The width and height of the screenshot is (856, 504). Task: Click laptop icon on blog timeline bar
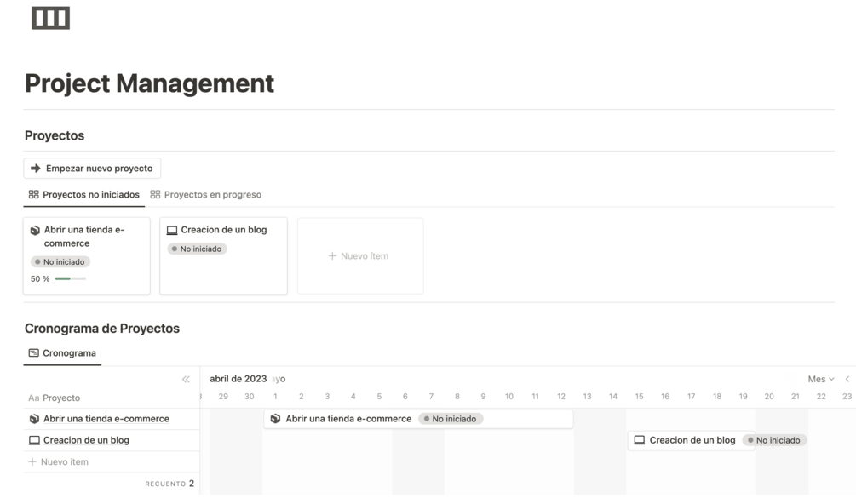640,440
